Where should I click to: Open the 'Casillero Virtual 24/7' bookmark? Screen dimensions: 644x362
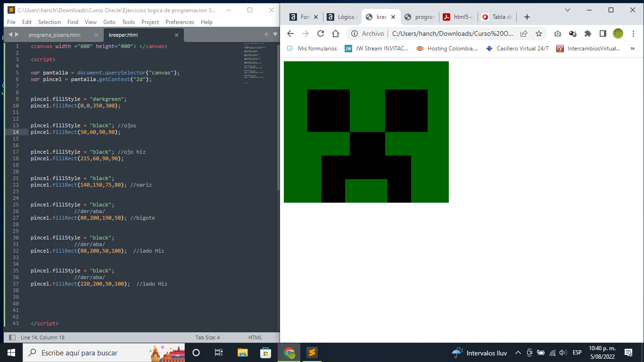coord(517,49)
